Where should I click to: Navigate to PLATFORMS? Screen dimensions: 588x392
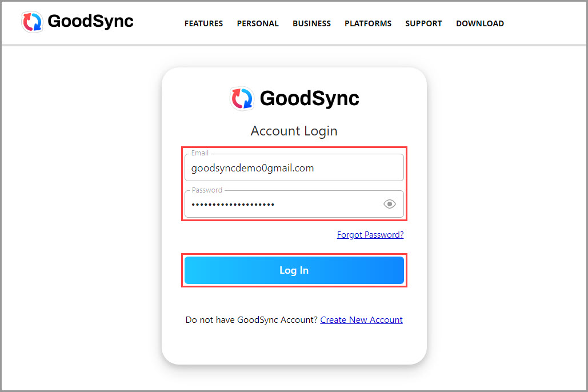pos(368,23)
